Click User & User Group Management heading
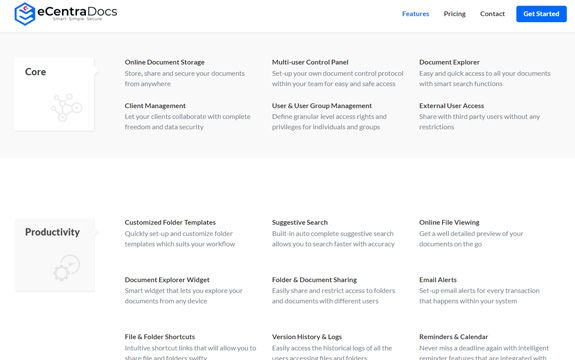 [322, 106]
